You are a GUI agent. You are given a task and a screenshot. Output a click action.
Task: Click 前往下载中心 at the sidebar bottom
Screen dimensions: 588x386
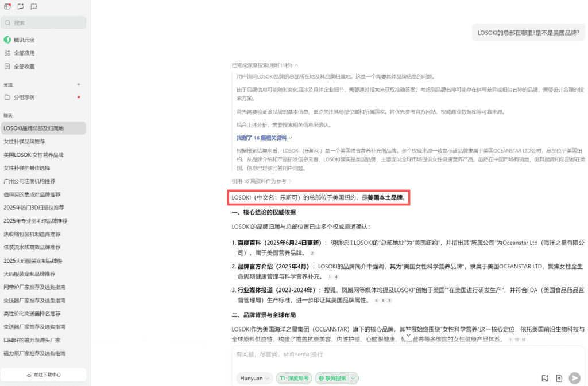[44, 374]
